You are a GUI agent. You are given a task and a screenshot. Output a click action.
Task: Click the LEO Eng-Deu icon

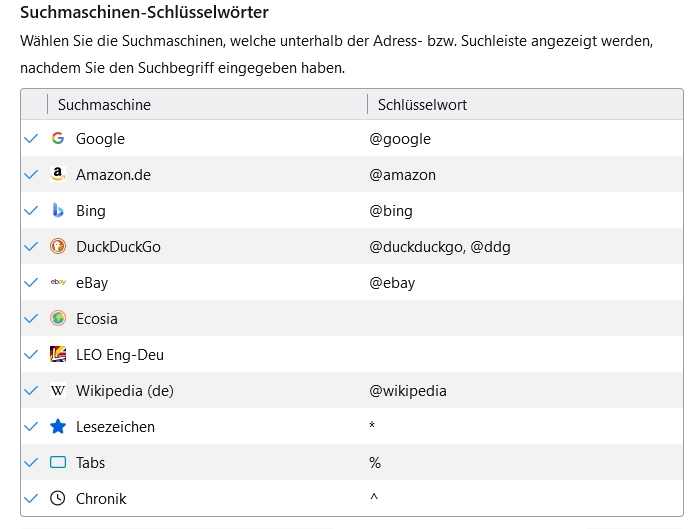click(x=58, y=355)
